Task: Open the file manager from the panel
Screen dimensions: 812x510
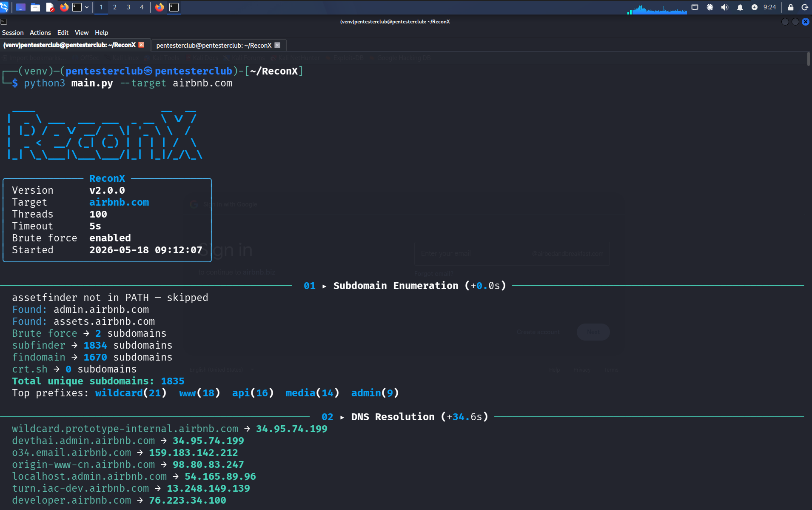Action: tap(35, 7)
